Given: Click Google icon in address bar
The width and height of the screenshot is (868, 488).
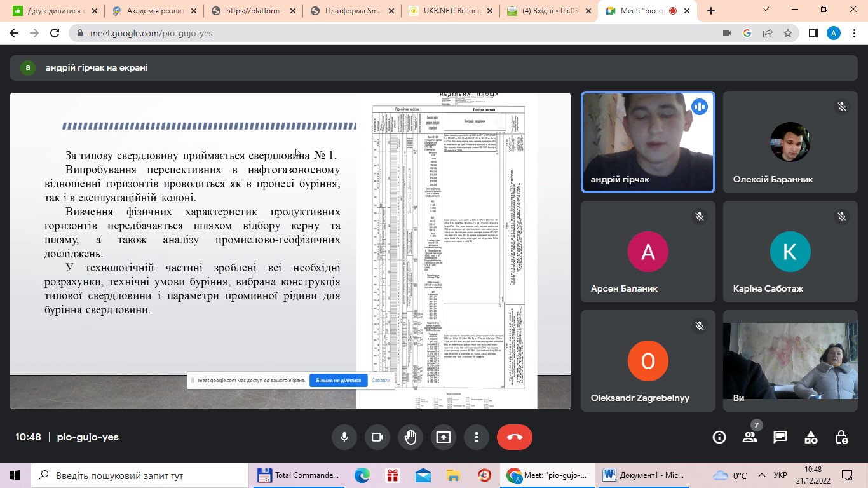Looking at the screenshot, I should [747, 33].
